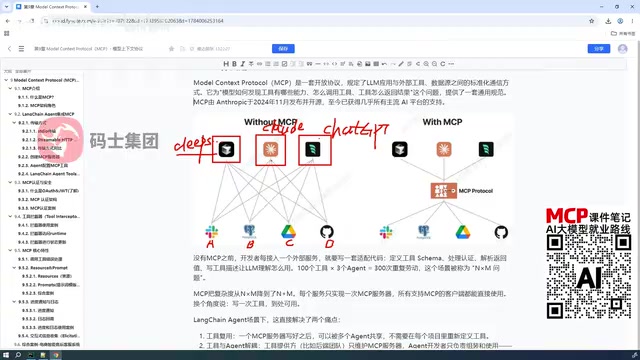This screenshot has height=360, width=640.
Task: Toggle bold formatting in the editor toolbar
Action: tap(234, 64)
